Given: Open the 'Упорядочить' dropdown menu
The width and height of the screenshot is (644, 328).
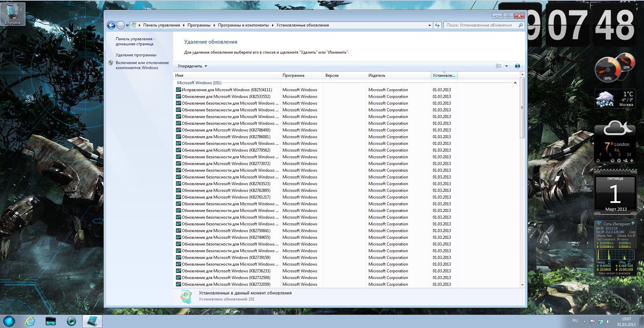Looking at the screenshot, I should click(192, 66).
